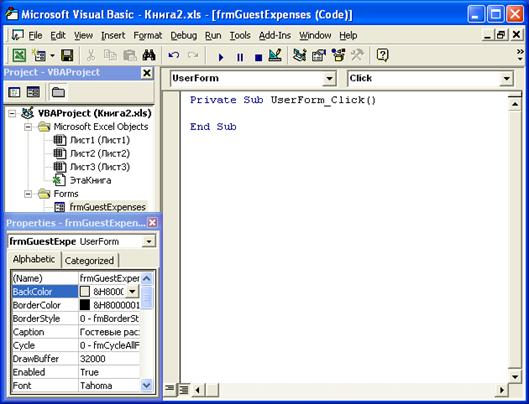Toggle Design Mode icon

275,55
